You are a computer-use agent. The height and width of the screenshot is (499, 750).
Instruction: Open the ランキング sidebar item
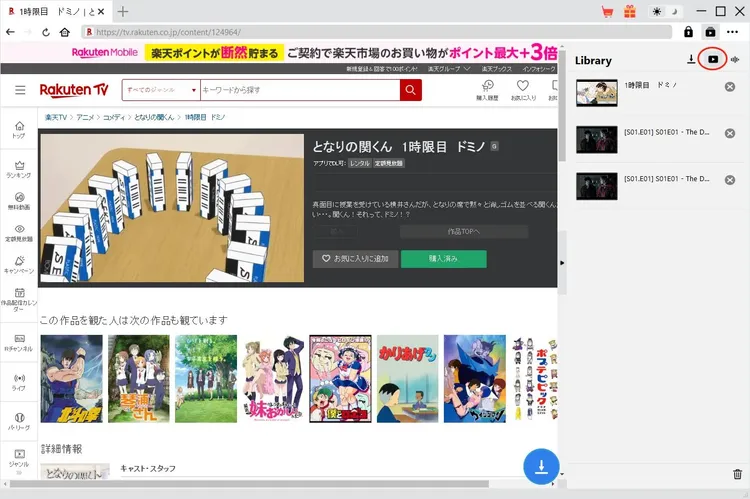19,169
